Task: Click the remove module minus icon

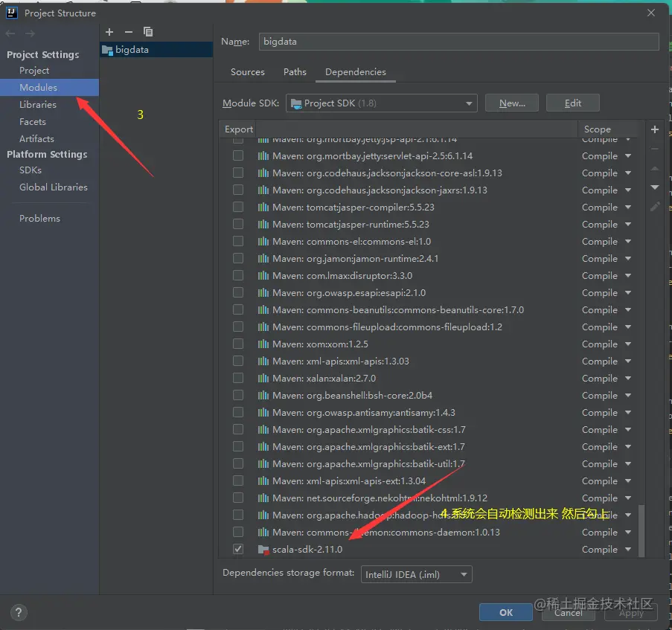Action: click(x=129, y=32)
